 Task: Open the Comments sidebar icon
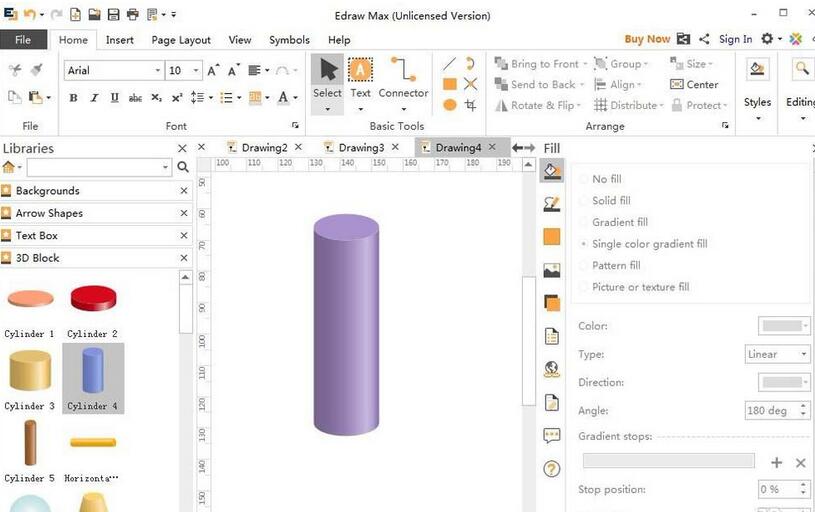point(551,435)
